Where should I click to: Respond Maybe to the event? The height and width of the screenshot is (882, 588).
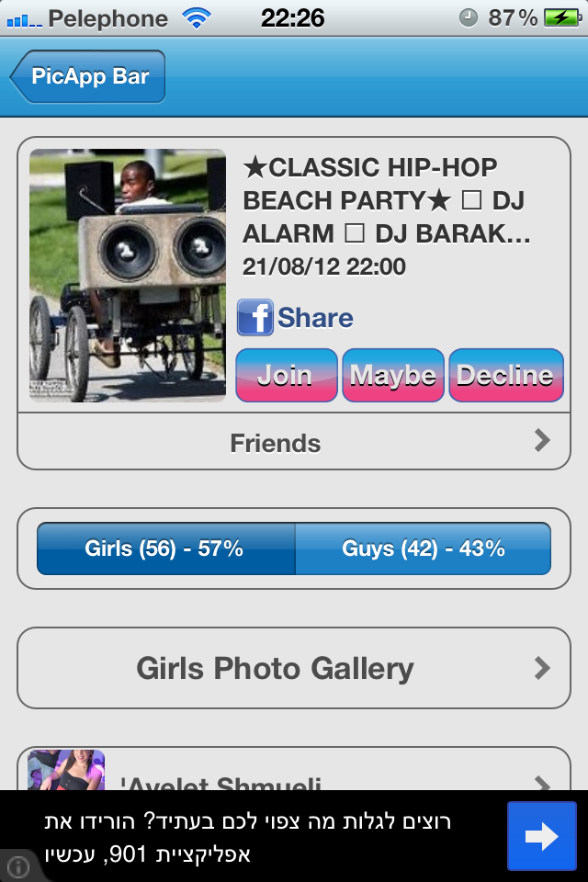pos(393,375)
